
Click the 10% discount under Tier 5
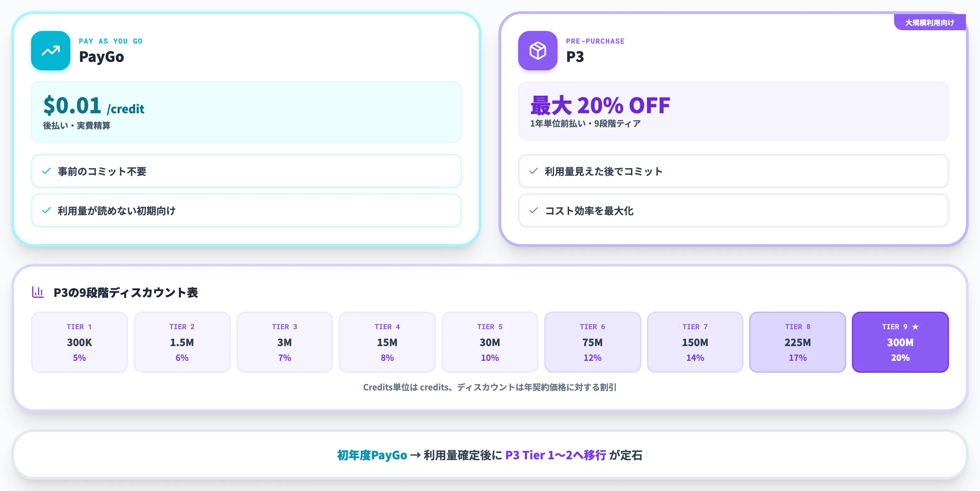(490, 358)
